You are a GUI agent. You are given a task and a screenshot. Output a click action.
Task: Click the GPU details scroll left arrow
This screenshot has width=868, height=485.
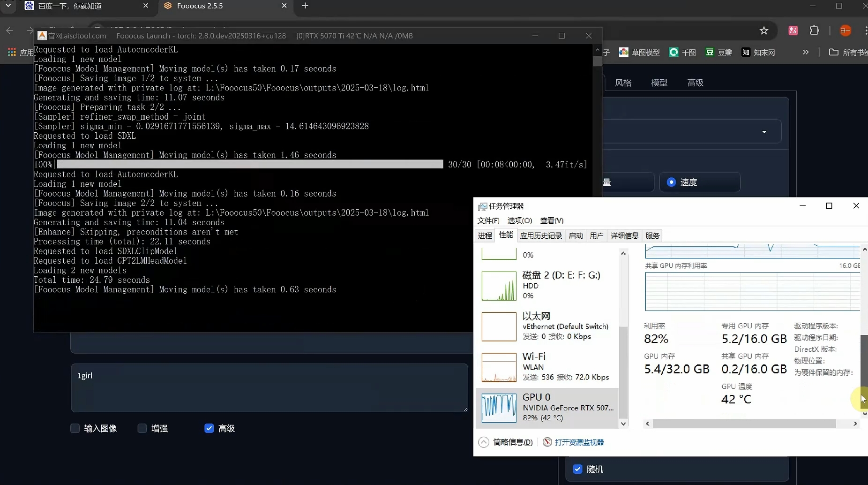(648, 424)
